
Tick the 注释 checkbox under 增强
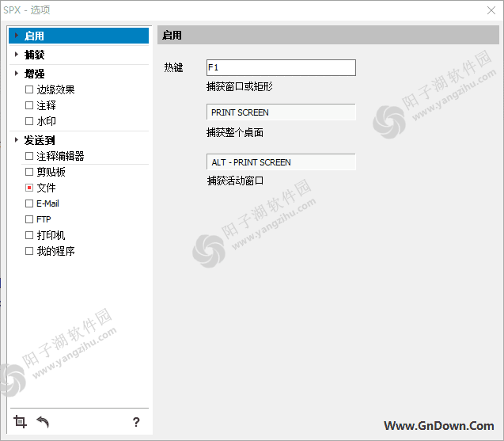click(x=29, y=105)
